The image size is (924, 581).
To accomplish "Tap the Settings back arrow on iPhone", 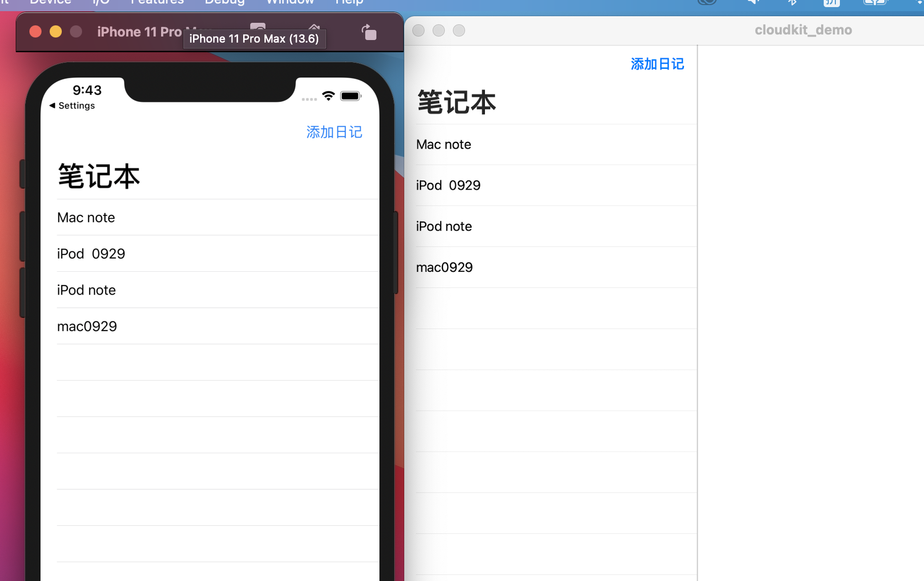I will [x=72, y=105].
